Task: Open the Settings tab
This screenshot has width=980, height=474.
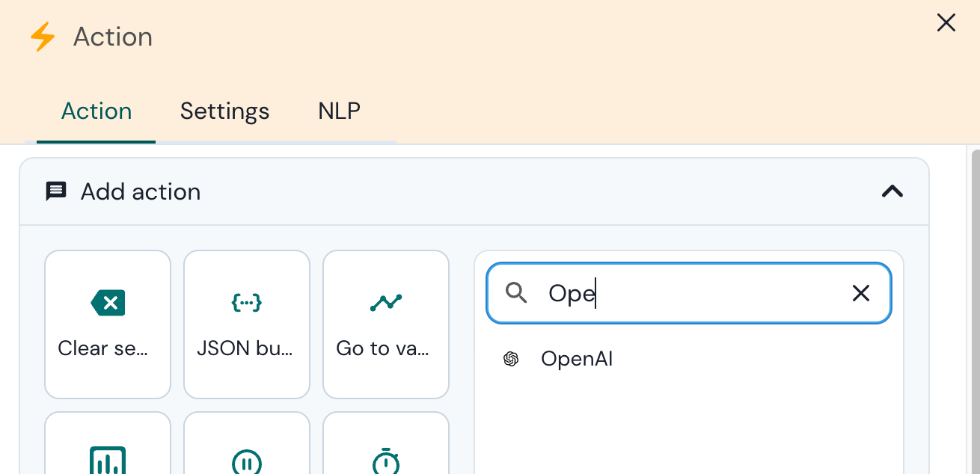Action: 224,111
